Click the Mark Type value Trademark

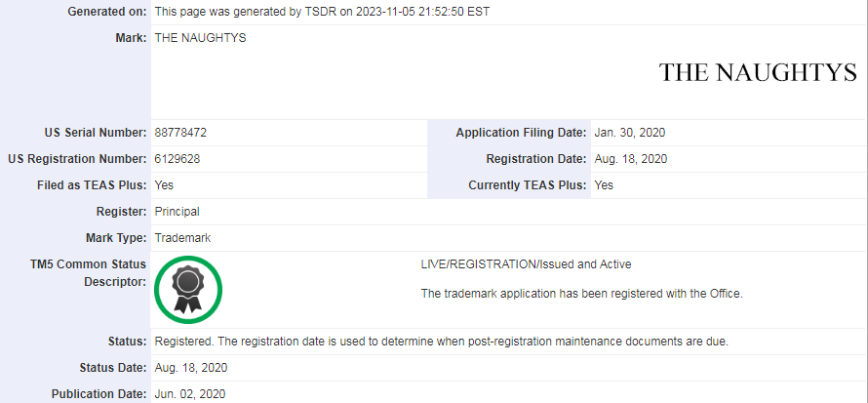coord(182,238)
